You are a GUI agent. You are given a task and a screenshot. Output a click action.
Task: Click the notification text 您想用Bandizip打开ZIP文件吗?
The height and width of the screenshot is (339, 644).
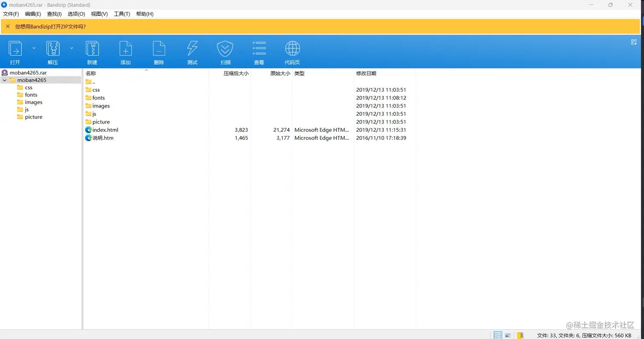click(50, 26)
